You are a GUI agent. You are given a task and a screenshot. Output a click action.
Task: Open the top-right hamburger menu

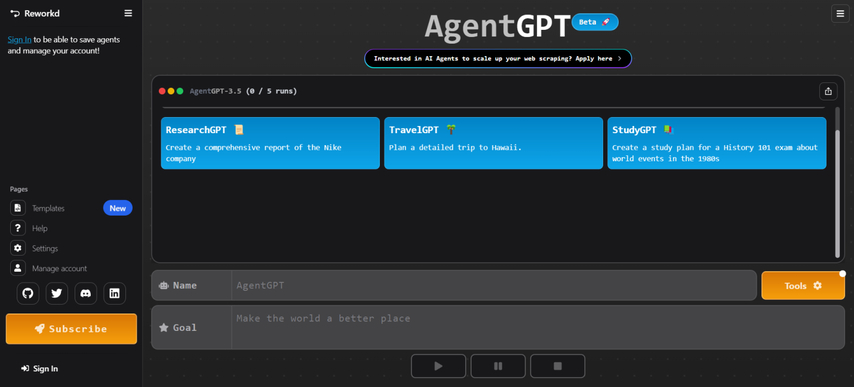point(839,14)
